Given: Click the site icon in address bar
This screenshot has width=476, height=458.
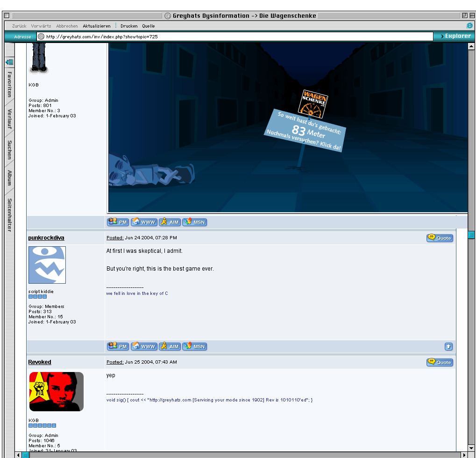Looking at the screenshot, I should pyautogui.click(x=41, y=37).
